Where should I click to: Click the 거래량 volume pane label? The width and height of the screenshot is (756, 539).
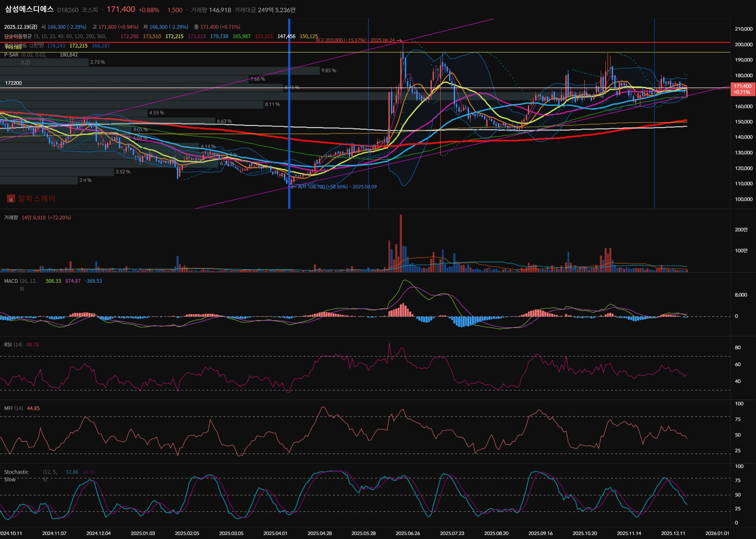pyautogui.click(x=11, y=218)
